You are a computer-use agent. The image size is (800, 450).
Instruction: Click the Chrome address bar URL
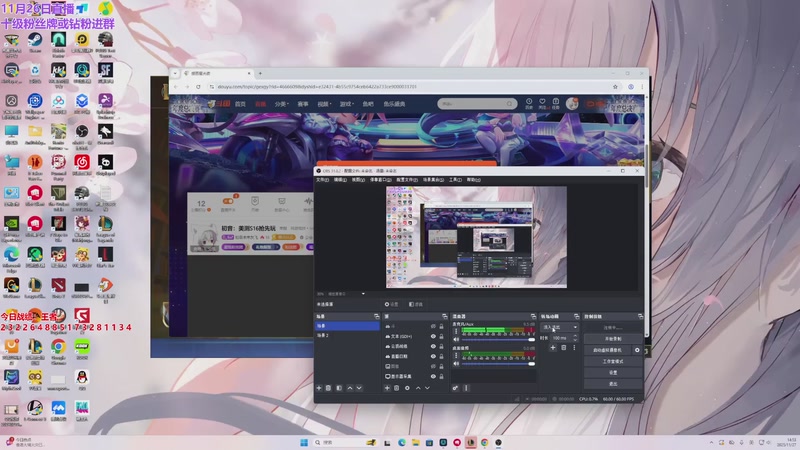coord(316,87)
